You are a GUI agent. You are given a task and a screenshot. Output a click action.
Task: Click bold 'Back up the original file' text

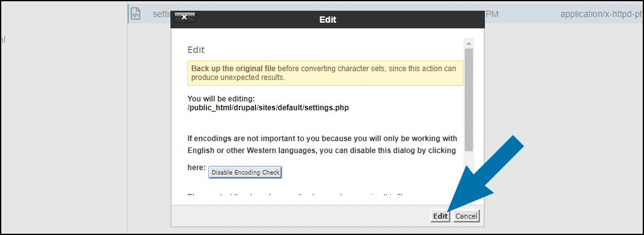233,69
